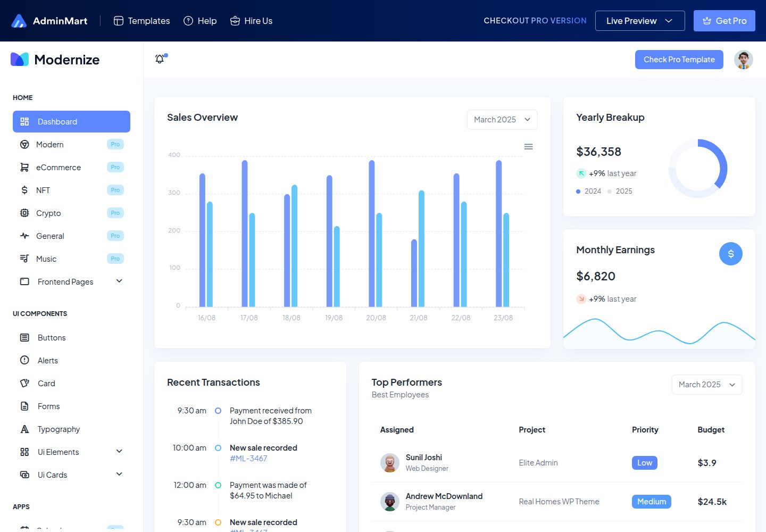Click the General activity icon
This screenshot has width=766, height=532.
24,236
